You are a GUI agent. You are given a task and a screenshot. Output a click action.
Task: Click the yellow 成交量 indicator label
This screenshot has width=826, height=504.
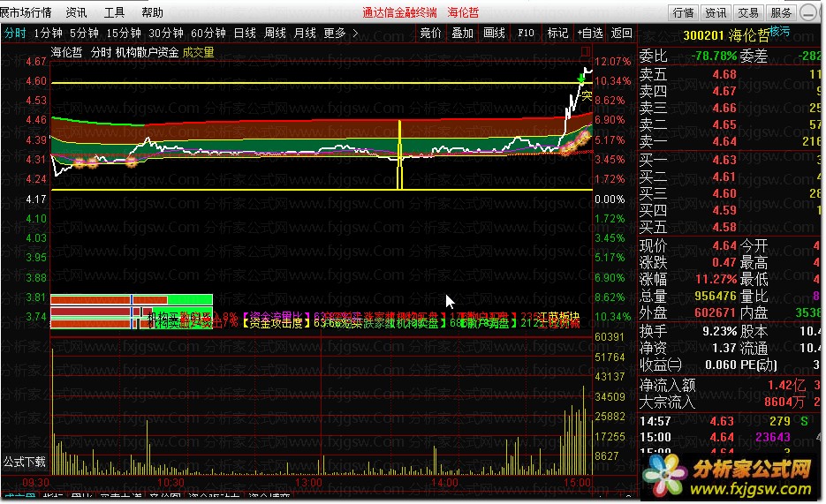tap(198, 52)
